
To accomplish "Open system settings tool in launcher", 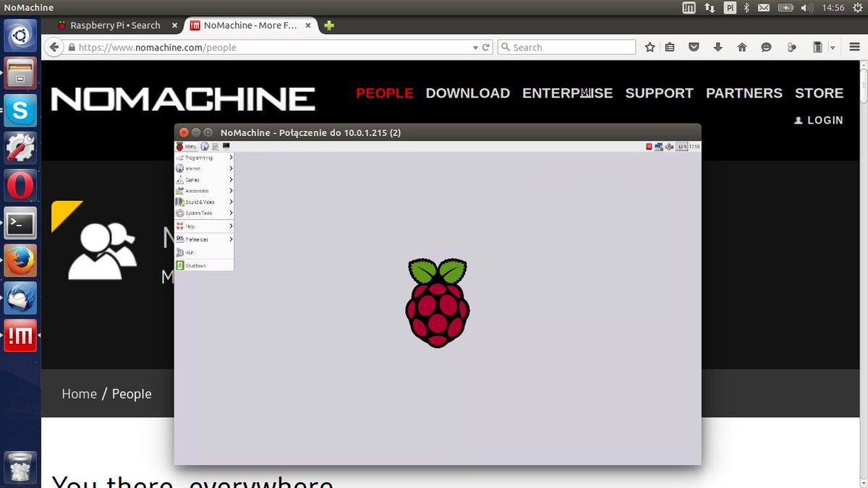I will click(x=20, y=148).
